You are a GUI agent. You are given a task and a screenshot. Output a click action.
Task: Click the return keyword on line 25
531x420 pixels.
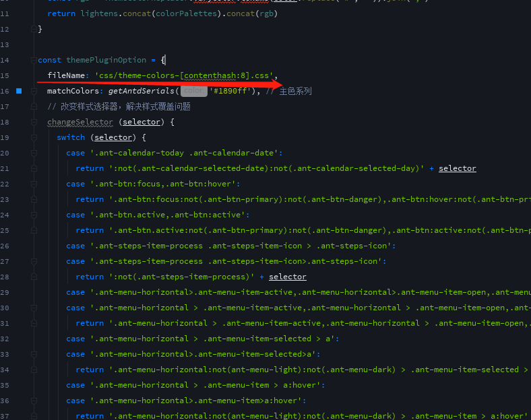click(x=90, y=230)
